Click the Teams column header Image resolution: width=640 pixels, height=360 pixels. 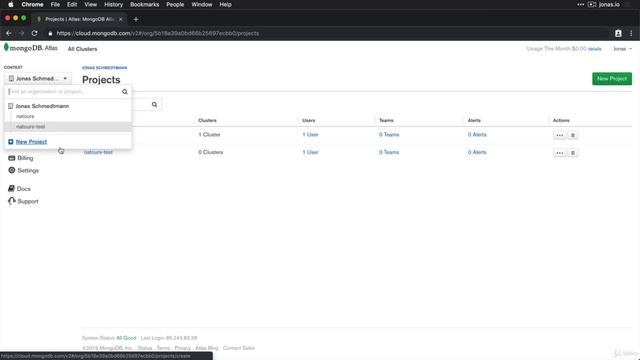coord(386,120)
